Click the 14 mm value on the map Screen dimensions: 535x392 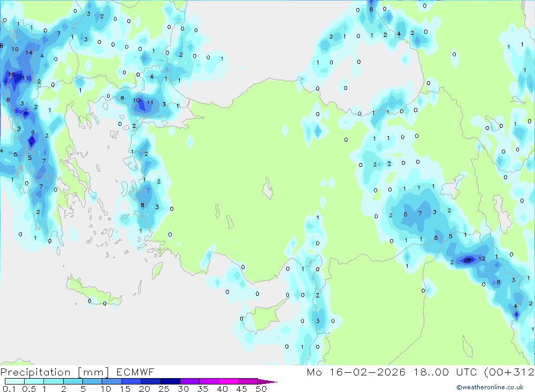click(x=29, y=52)
